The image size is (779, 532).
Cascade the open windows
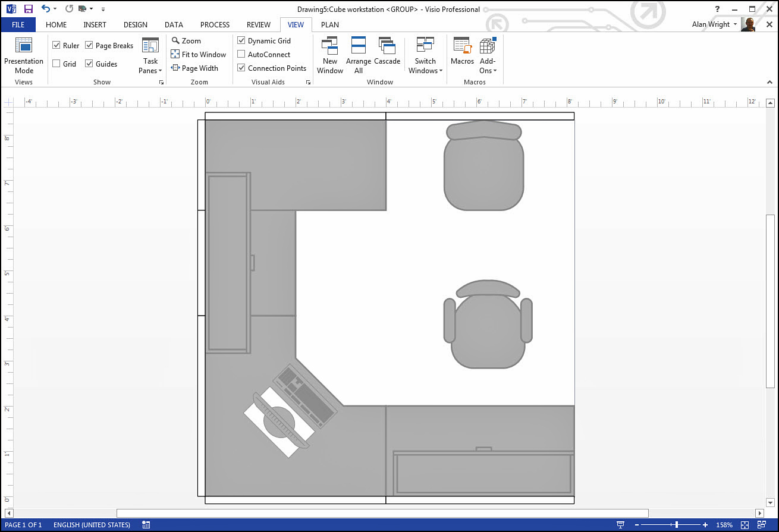point(387,52)
